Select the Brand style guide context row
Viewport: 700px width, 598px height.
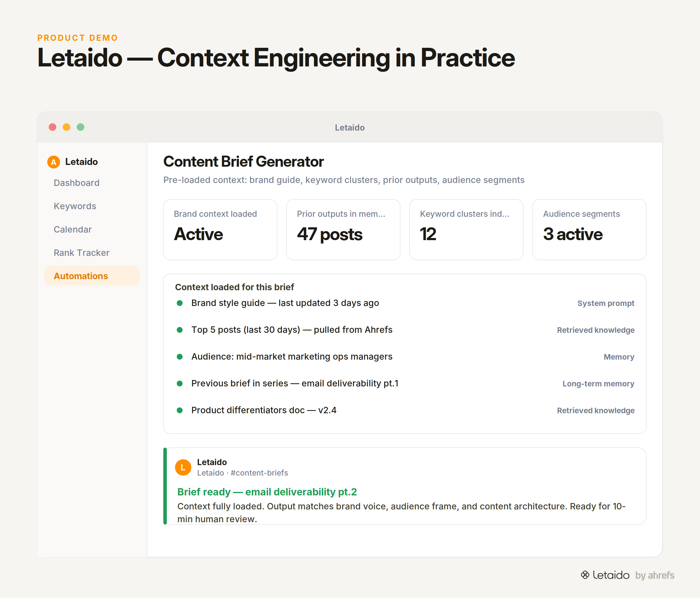point(405,303)
